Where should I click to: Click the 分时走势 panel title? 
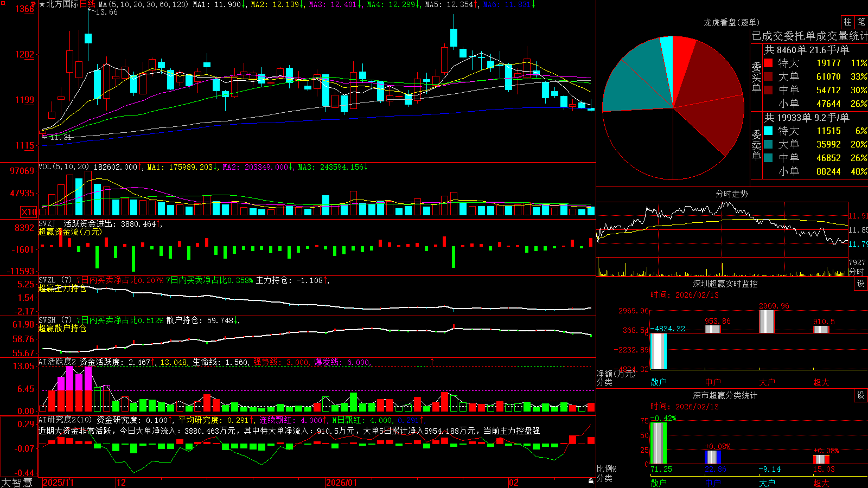point(731,194)
